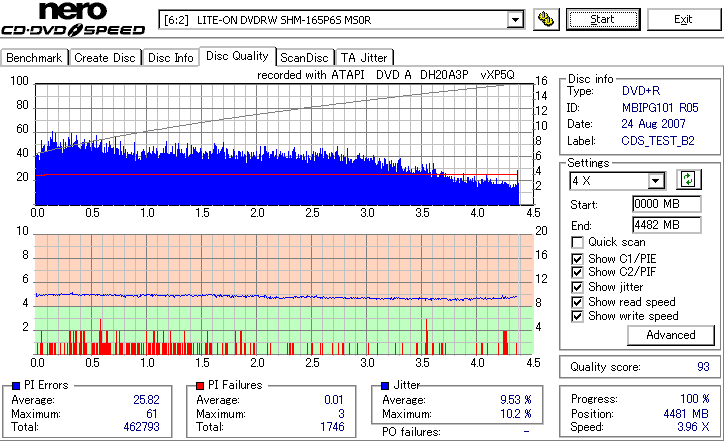Click the disc ID MBIPG101 R05
The height and width of the screenshot is (441, 724).
pyautogui.click(x=660, y=108)
